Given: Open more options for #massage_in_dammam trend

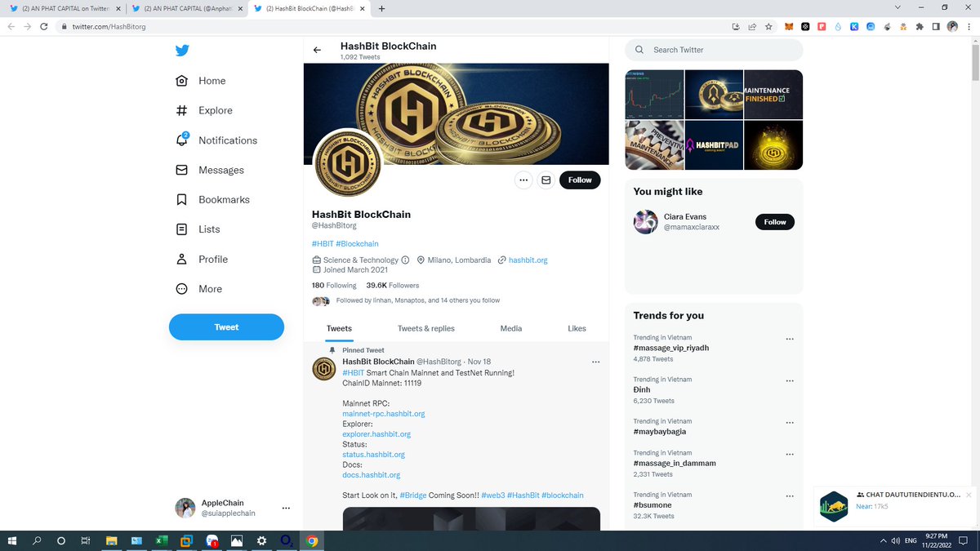Looking at the screenshot, I should (x=789, y=454).
